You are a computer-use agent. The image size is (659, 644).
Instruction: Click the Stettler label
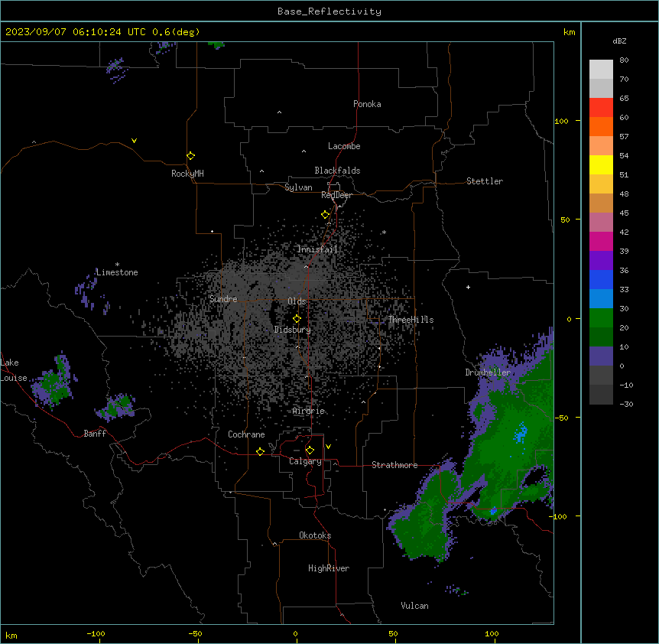484,181
